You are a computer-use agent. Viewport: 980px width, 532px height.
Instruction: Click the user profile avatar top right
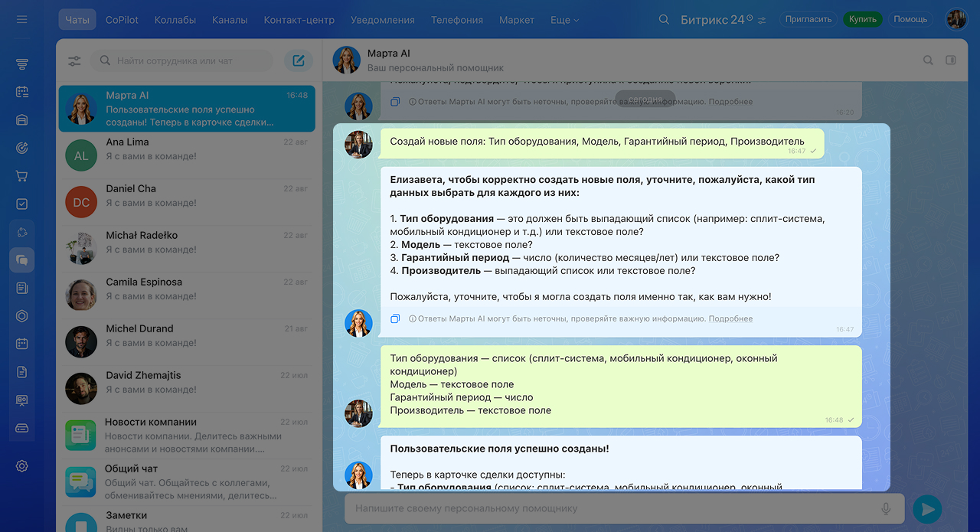[956, 19]
